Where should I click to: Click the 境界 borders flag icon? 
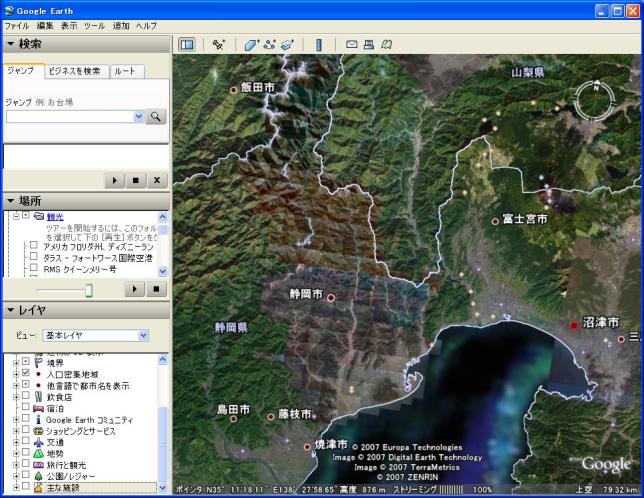tap(38, 363)
